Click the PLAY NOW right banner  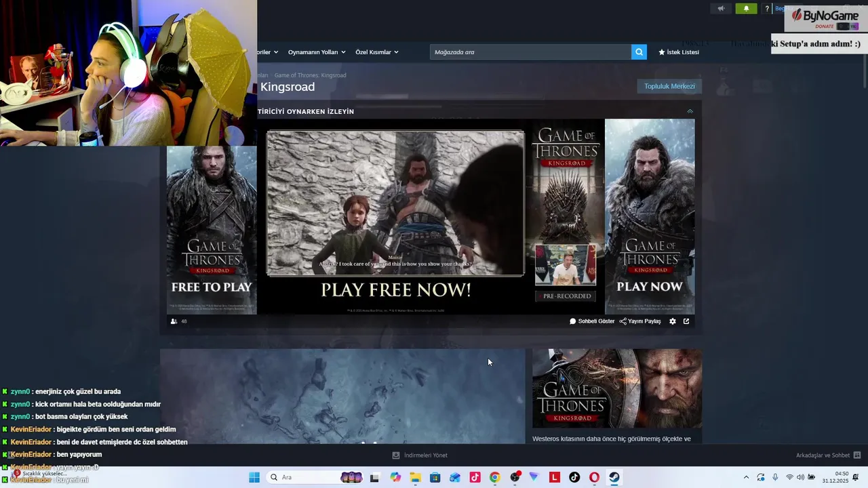click(x=650, y=217)
